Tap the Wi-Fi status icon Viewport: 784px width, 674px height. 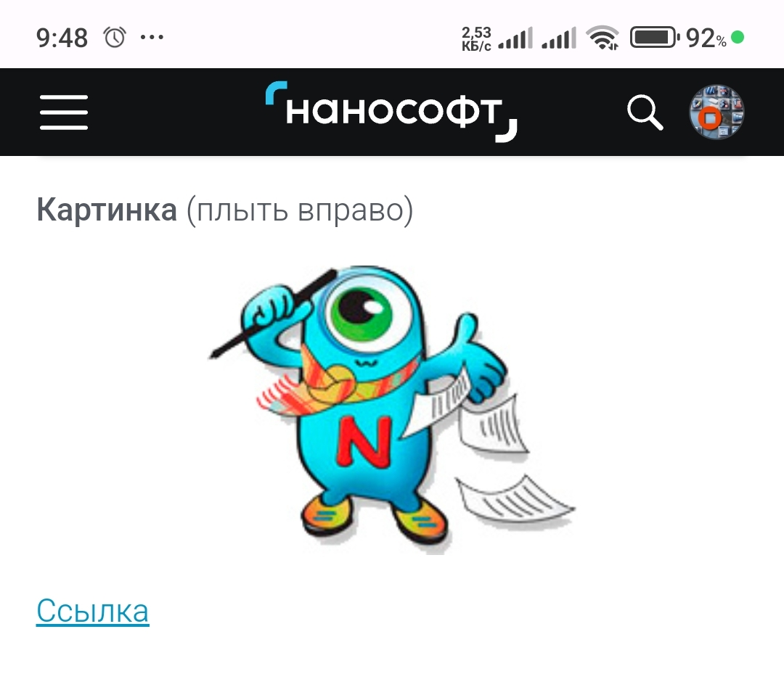click(x=603, y=38)
